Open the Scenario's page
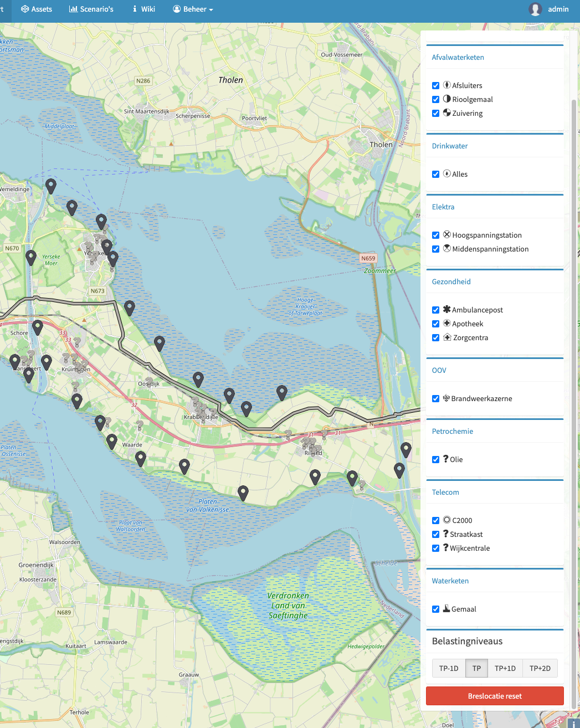 (x=91, y=9)
